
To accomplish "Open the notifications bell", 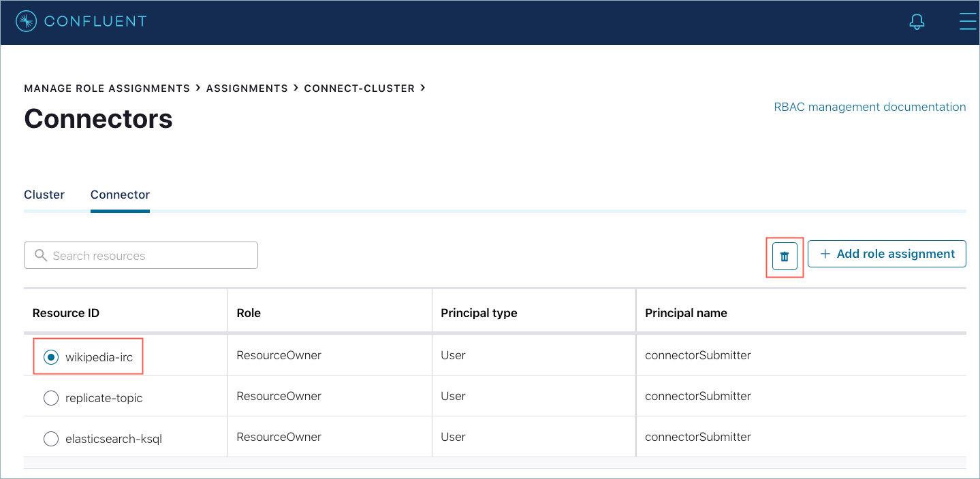I will click(917, 22).
